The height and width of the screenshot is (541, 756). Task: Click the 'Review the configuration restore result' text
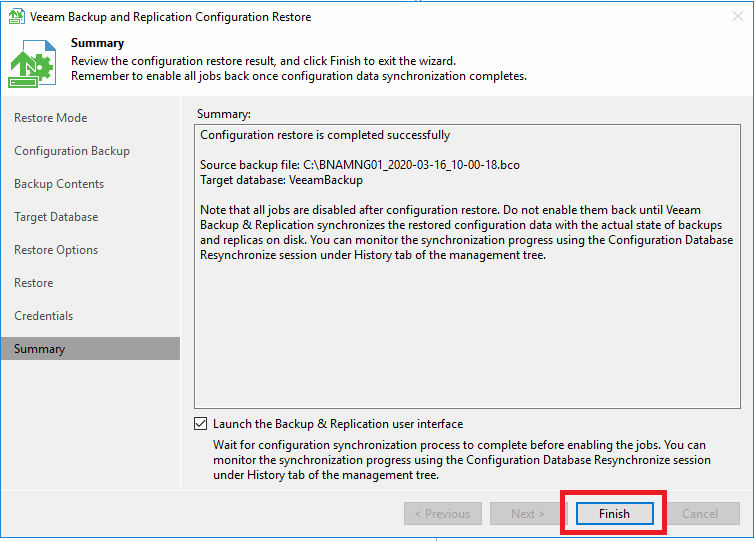[263, 61]
